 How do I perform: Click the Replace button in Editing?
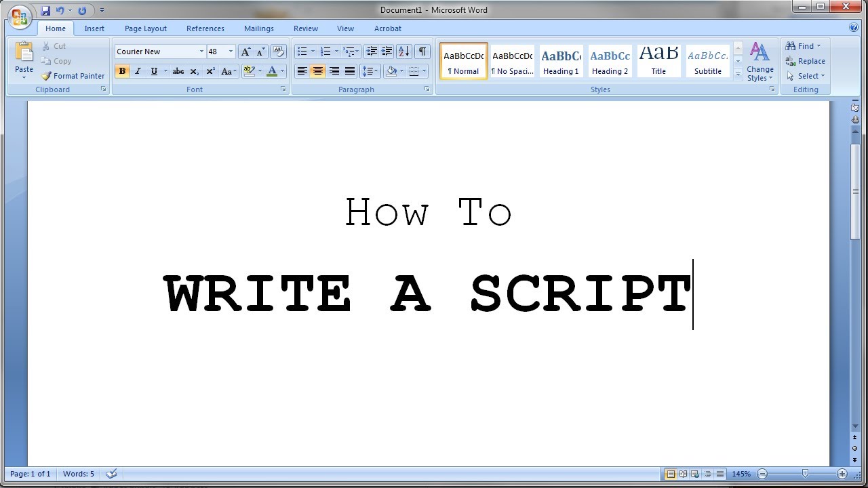[x=806, y=61]
